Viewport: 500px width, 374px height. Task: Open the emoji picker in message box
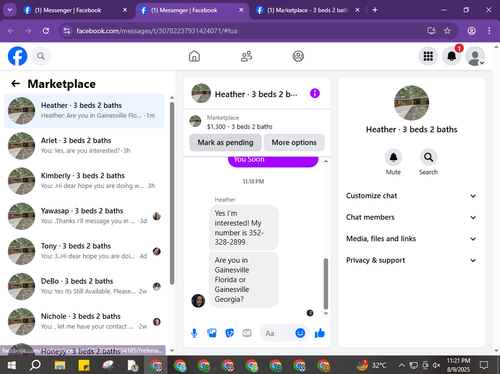[300, 333]
